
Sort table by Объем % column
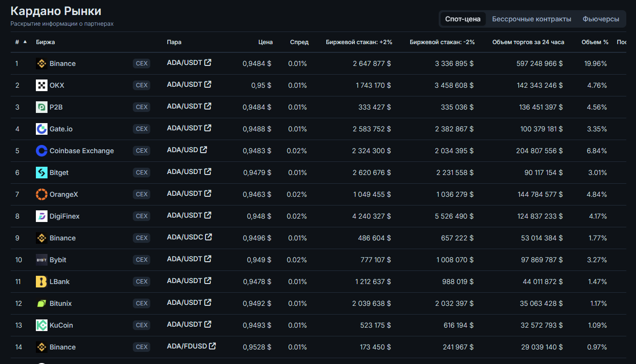[595, 42]
